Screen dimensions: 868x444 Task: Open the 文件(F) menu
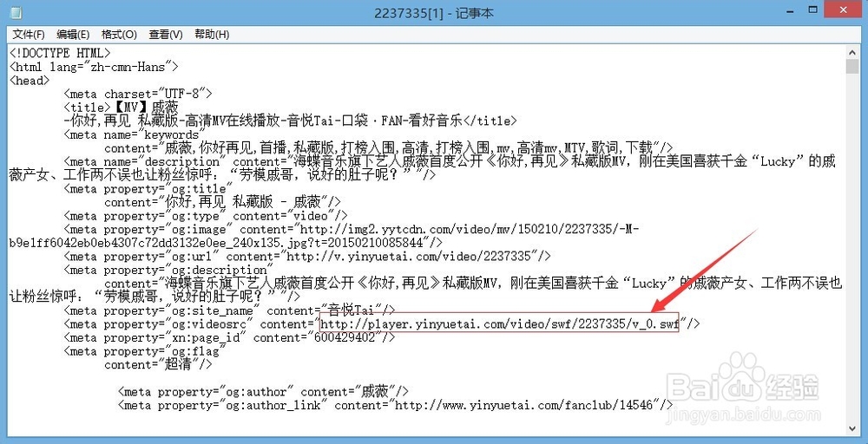[x=29, y=35]
